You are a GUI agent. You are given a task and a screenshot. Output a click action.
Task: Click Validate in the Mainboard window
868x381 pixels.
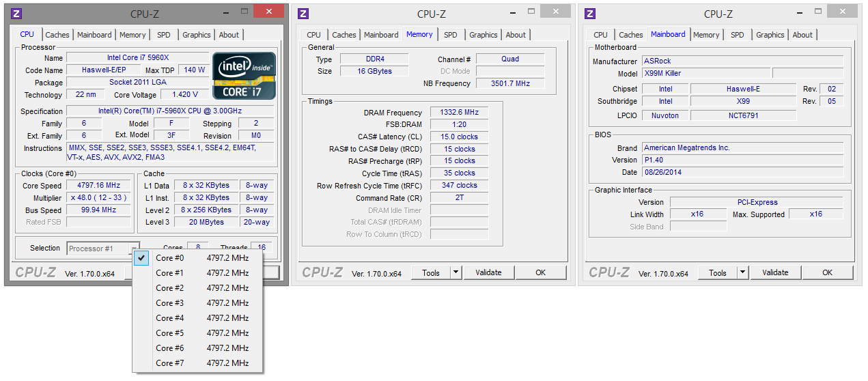coord(776,272)
